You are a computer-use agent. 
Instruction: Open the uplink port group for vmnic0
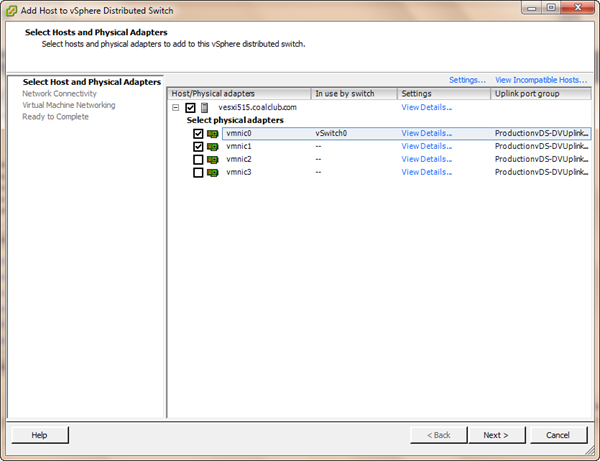point(541,133)
